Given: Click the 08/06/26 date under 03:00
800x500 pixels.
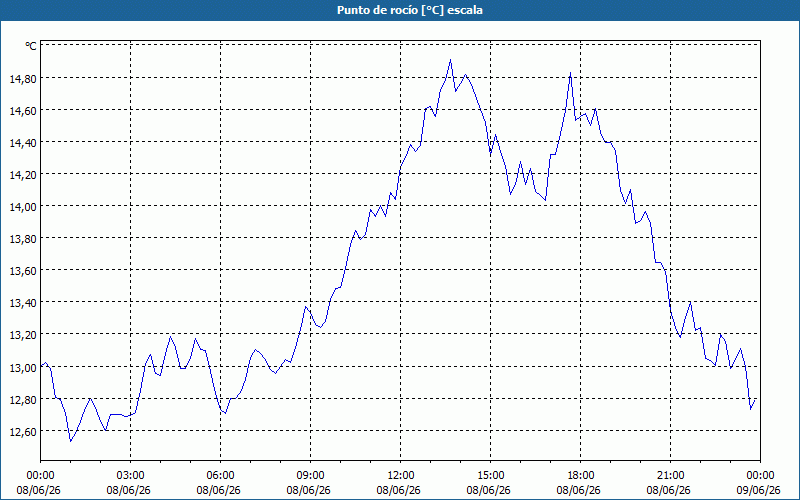Looking at the screenshot, I should pyautogui.click(x=129, y=490).
